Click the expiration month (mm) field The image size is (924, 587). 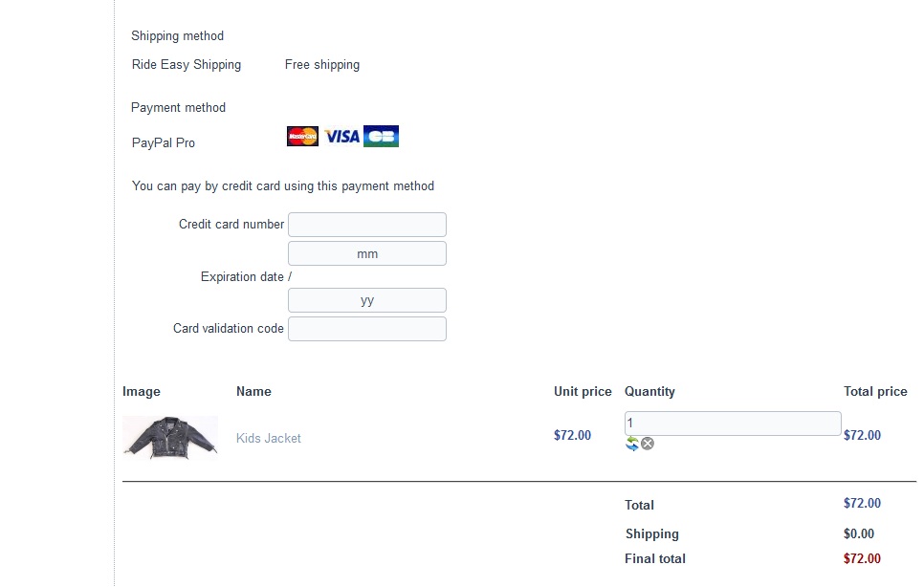pos(367,253)
